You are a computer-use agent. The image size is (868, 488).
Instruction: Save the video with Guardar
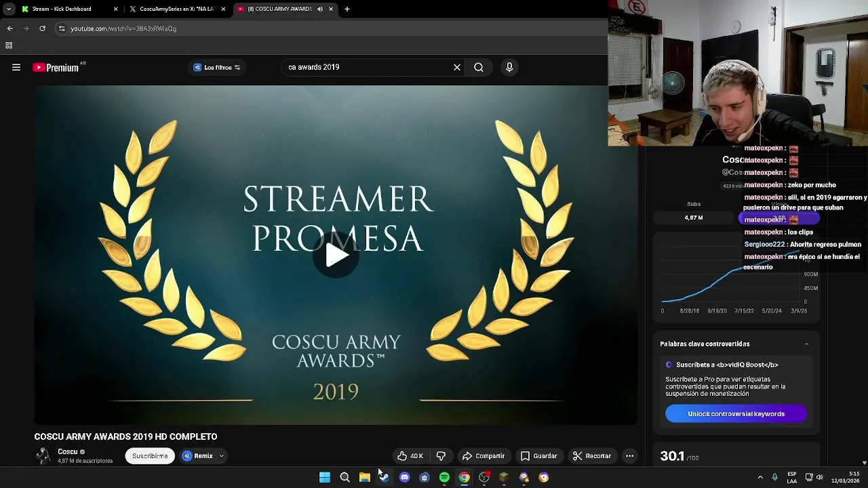(x=538, y=456)
